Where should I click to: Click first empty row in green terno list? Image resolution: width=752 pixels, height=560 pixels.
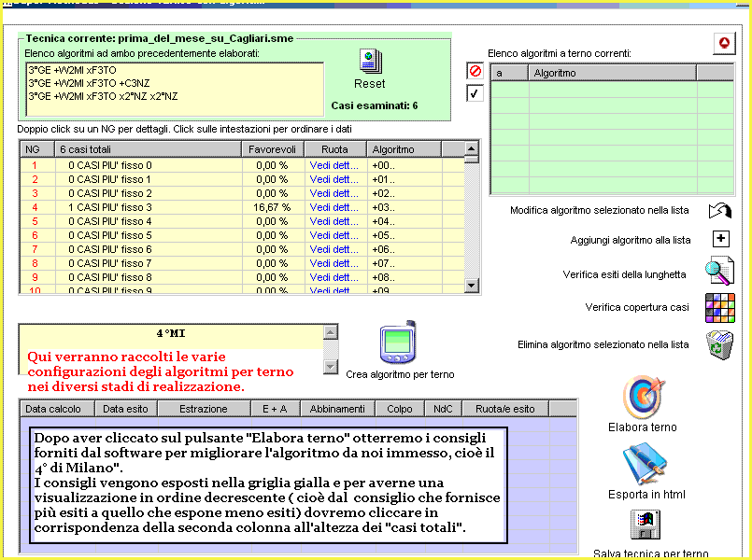pyautogui.click(x=612, y=89)
